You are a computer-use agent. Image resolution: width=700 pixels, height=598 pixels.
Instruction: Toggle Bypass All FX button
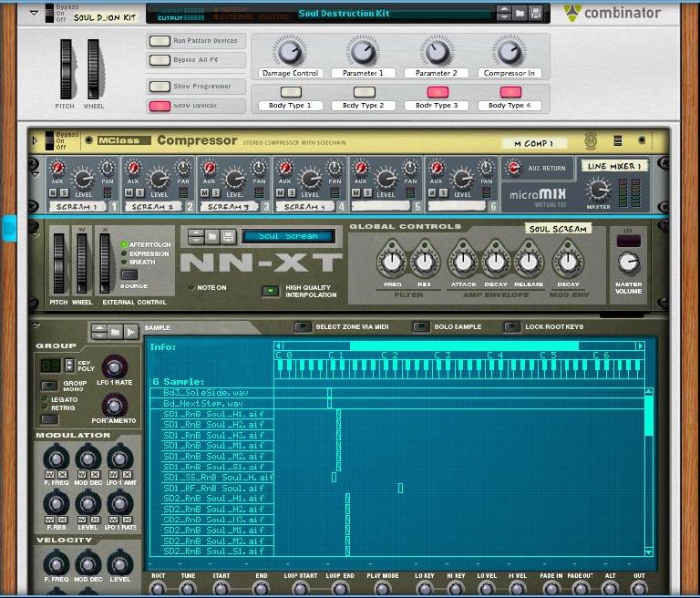pos(160,60)
